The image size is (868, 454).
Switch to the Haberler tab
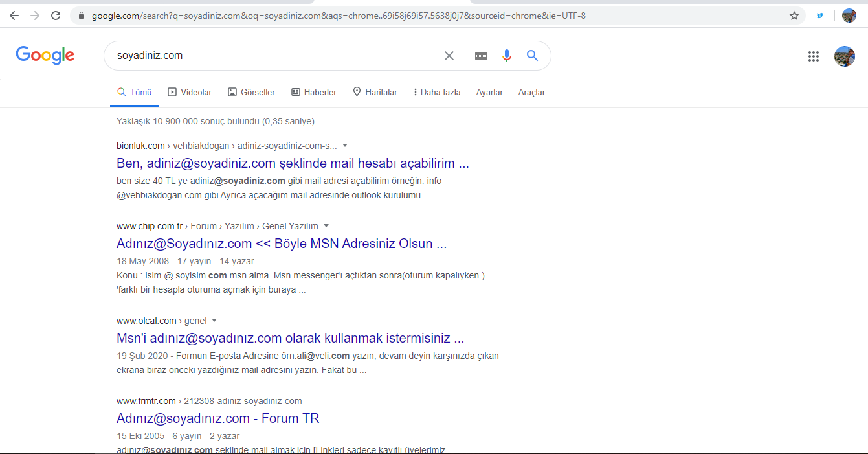[314, 93]
